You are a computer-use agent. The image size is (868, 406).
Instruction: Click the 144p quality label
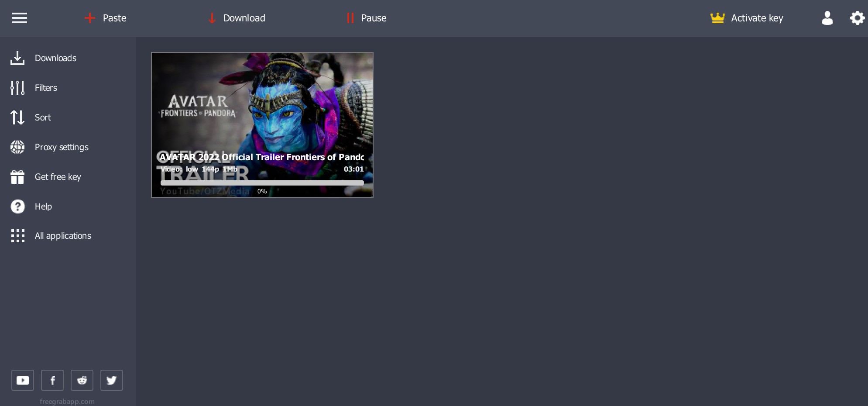pyautogui.click(x=210, y=169)
